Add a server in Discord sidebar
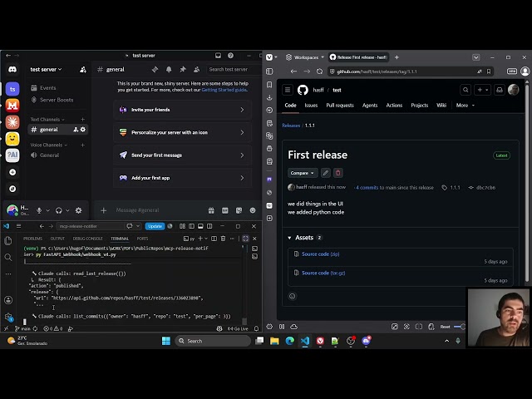This screenshot has height=399, width=532. pyautogui.click(x=12, y=172)
